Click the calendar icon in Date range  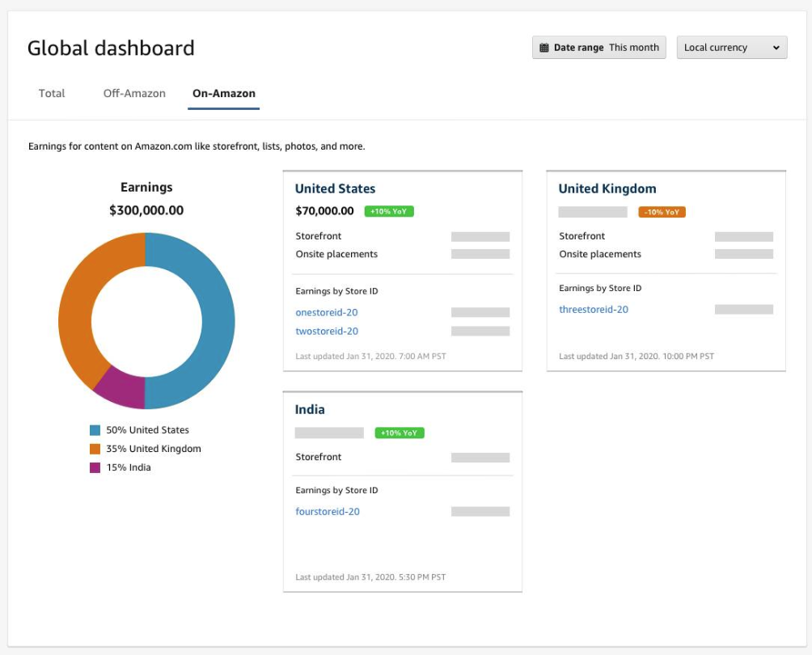click(x=543, y=48)
